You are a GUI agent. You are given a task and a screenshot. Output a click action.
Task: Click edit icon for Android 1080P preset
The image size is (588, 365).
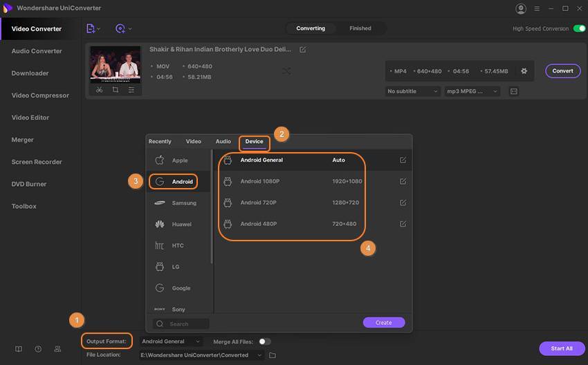click(403, 182)
